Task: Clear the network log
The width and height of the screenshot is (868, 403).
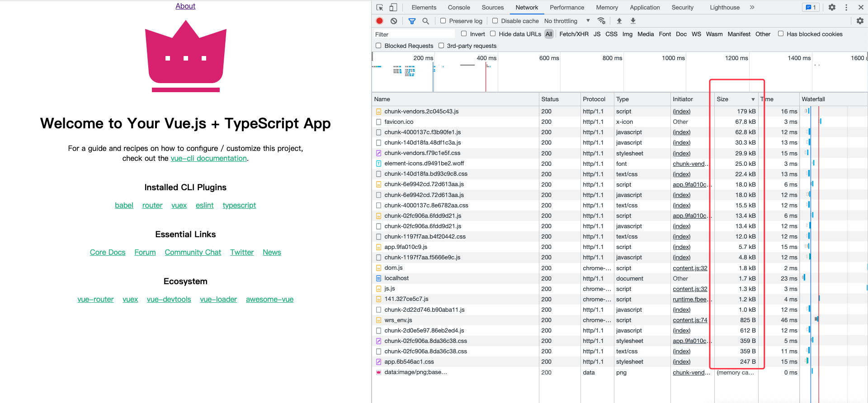Action: tap(394, 21)
